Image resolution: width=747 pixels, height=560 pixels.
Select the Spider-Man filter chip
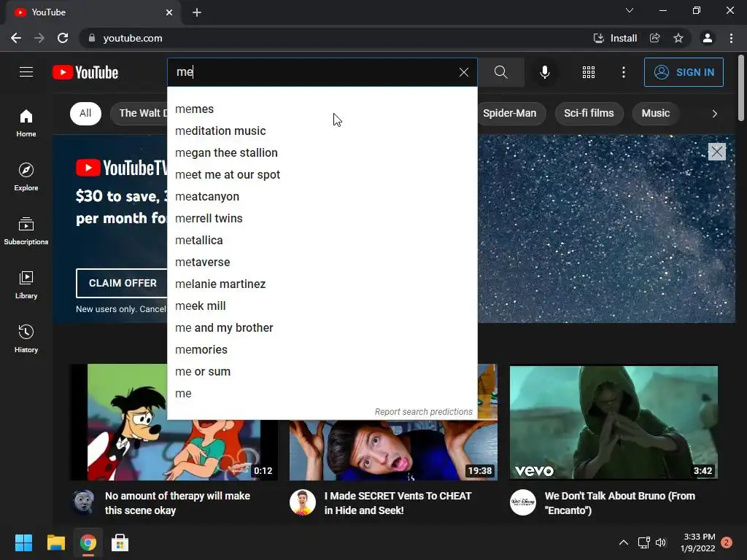pyautogui.click(x=510, y=113)
